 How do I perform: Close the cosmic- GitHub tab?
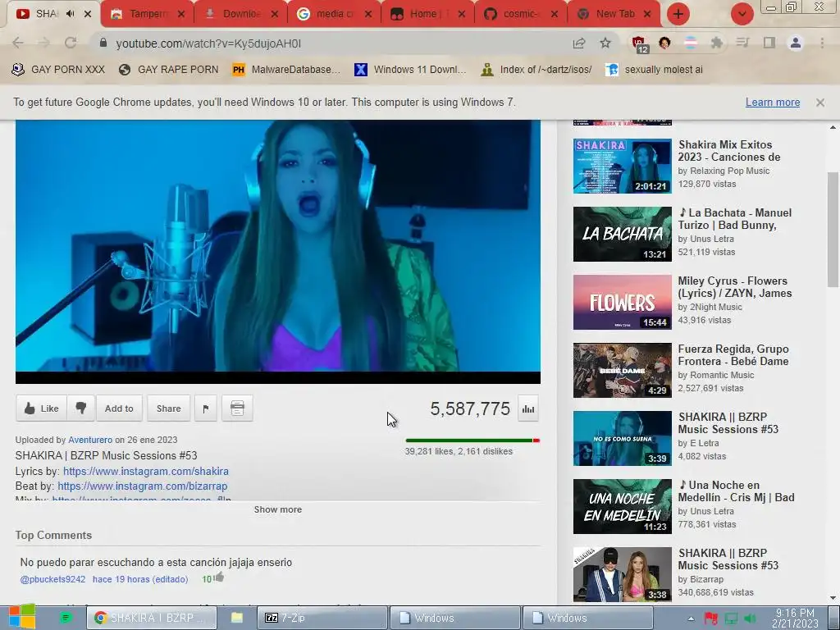(x=555, y=14)
